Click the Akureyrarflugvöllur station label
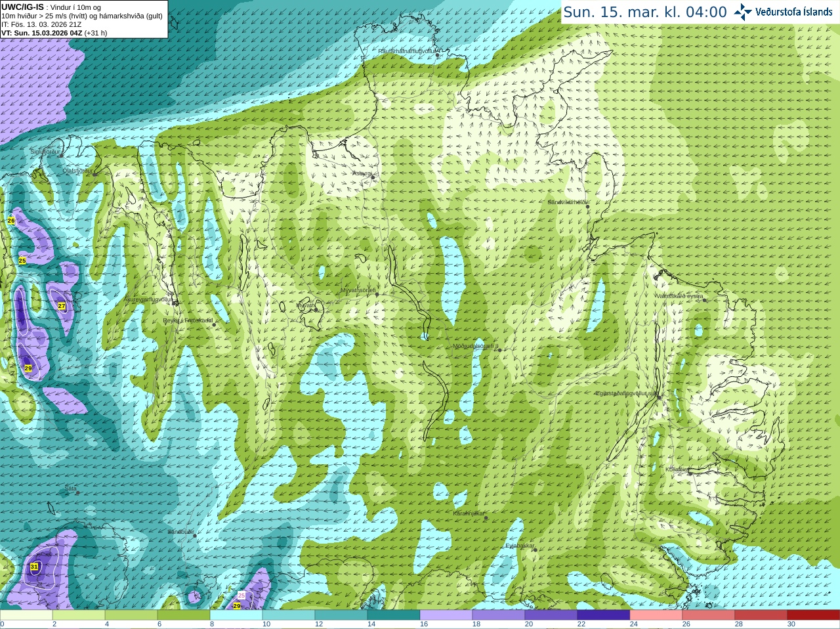This screenshot has width=840, height=629. [149, 299]
